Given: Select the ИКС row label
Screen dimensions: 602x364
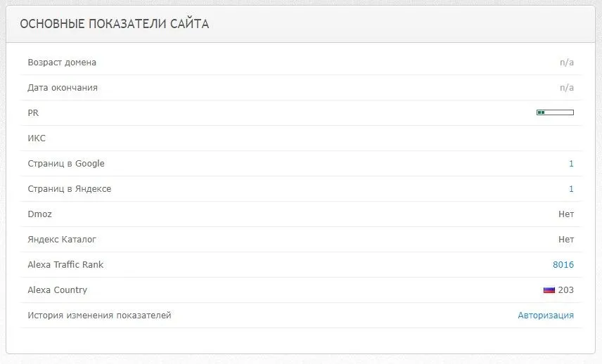Looking at the screenshot, I should tap(37, 138).
